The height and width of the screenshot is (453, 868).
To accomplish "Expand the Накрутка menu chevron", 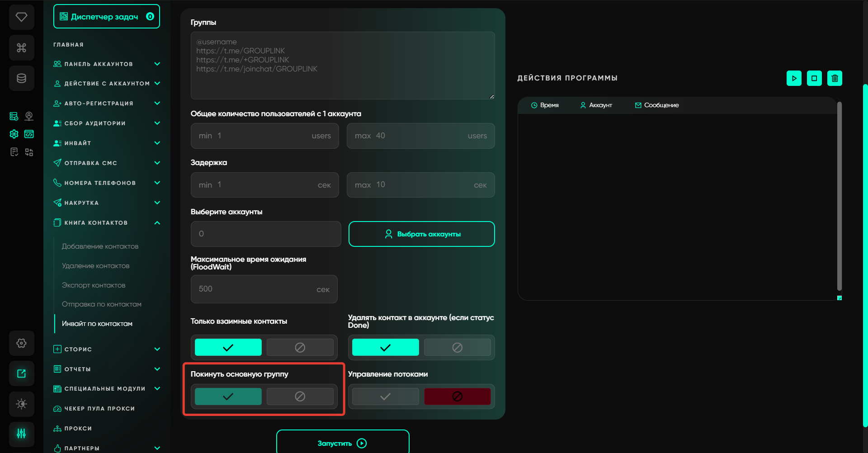I will [x=157, y=203].
